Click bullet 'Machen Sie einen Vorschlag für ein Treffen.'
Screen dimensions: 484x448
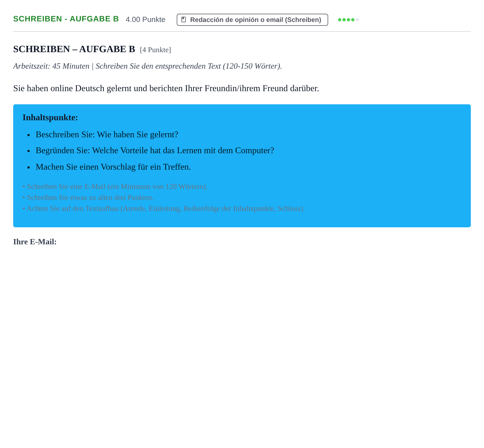click(113, 167)
